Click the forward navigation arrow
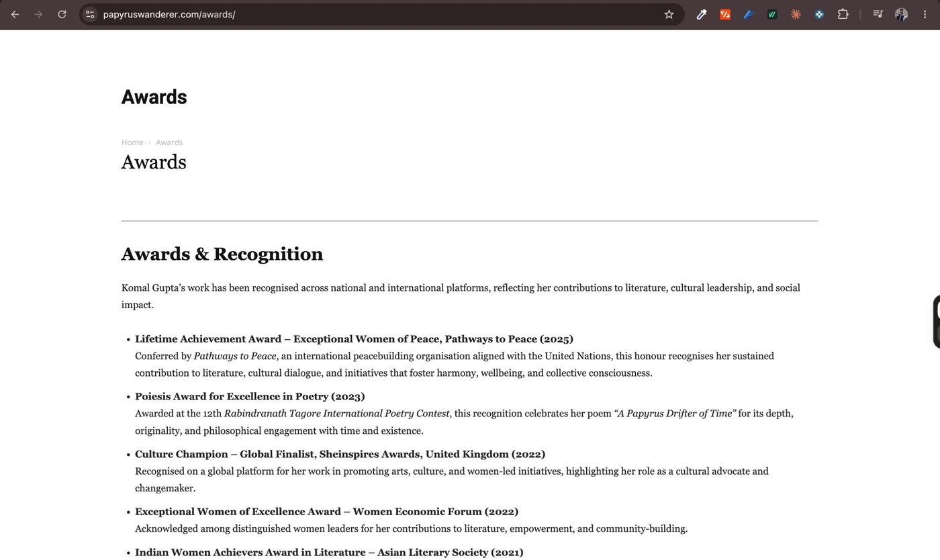 38,14
